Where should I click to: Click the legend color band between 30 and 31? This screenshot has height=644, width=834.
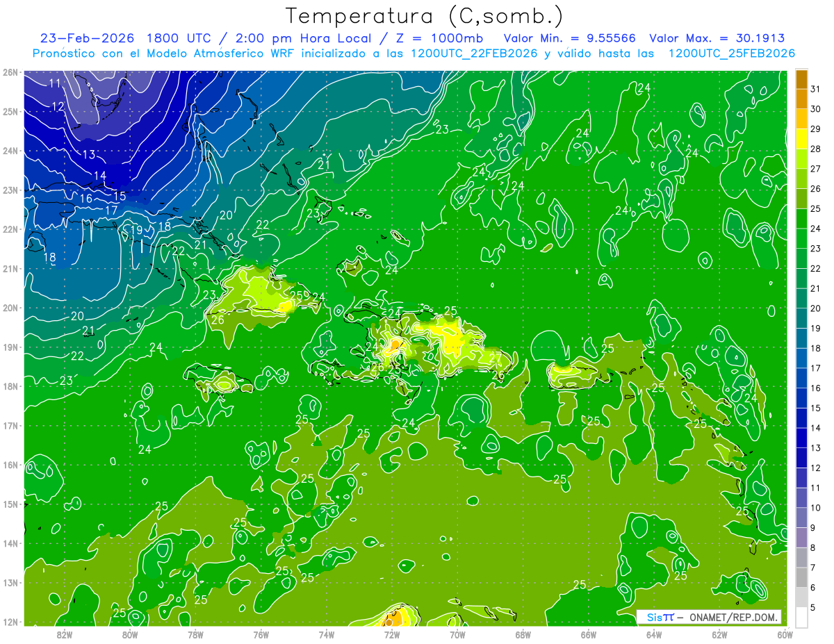(801, 98)
